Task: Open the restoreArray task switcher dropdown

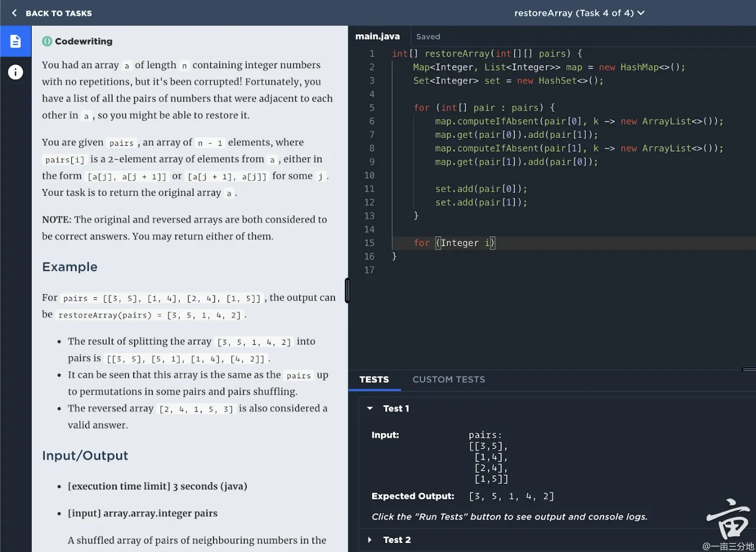Action: (579, 13)
